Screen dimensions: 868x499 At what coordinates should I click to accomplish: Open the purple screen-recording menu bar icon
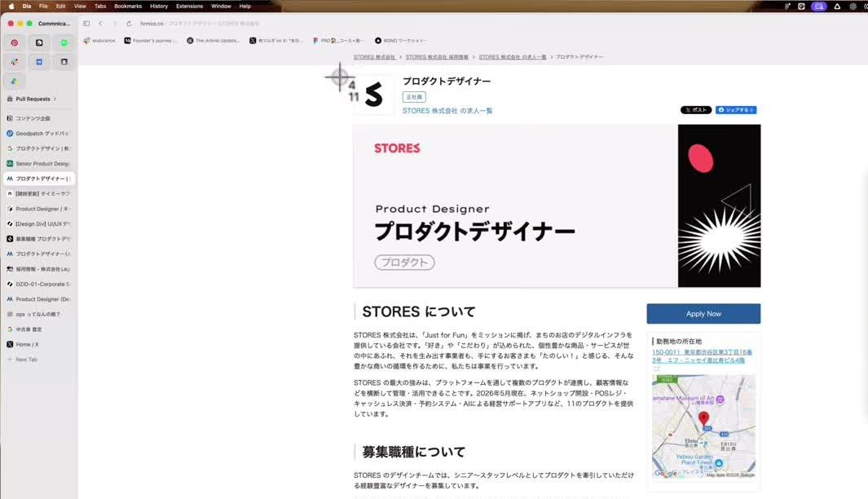click(819, 6)
